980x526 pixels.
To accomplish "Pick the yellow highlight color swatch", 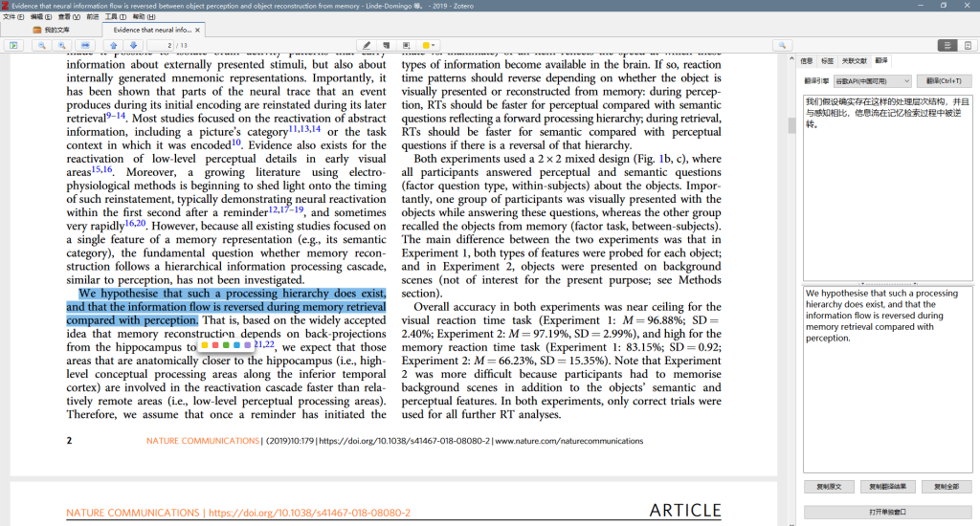I will tap(205, 345).
